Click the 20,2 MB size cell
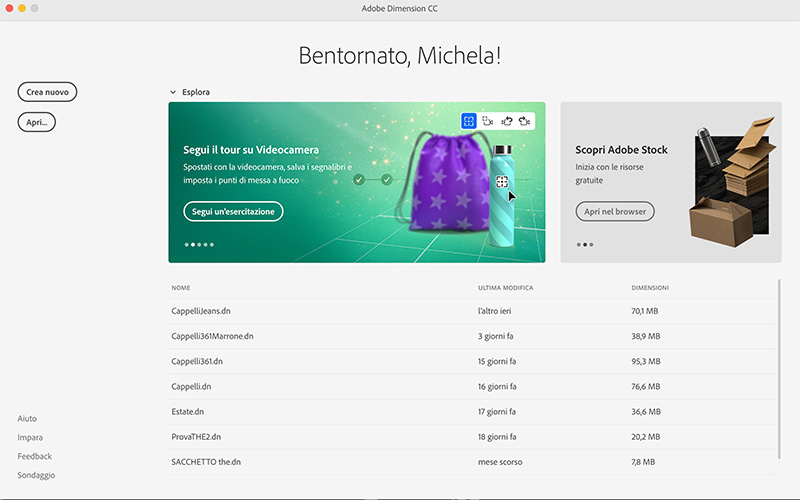Image resolution: width=800 pixels, height=500 pixels. pyautogui.click(x=645, y=436)
